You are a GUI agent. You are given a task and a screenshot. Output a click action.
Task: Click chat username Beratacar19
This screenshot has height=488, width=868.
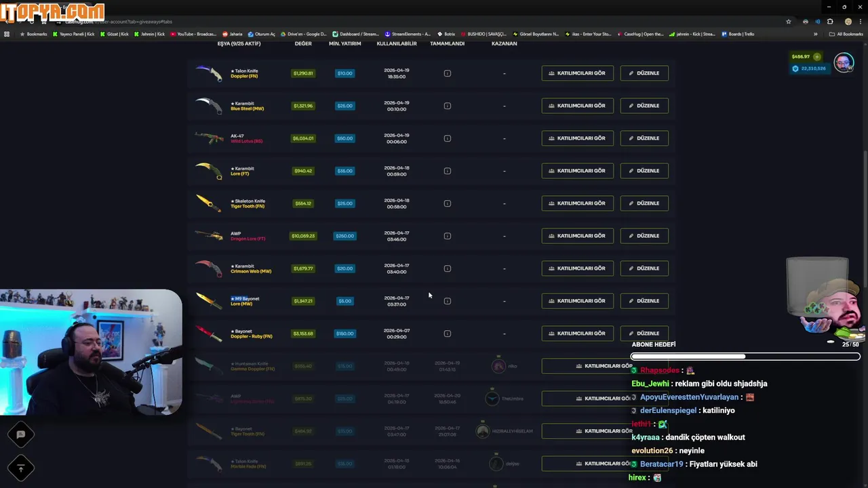[661, 464]
